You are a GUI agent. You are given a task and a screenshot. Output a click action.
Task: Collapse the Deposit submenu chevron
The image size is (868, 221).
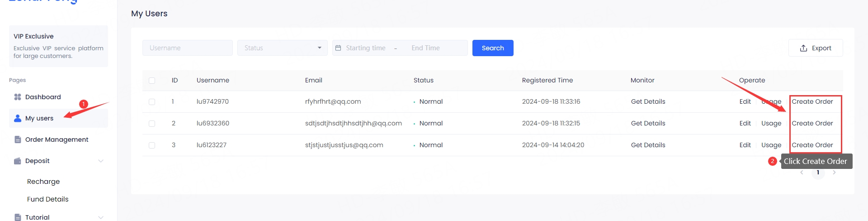[x=101, y=161]
